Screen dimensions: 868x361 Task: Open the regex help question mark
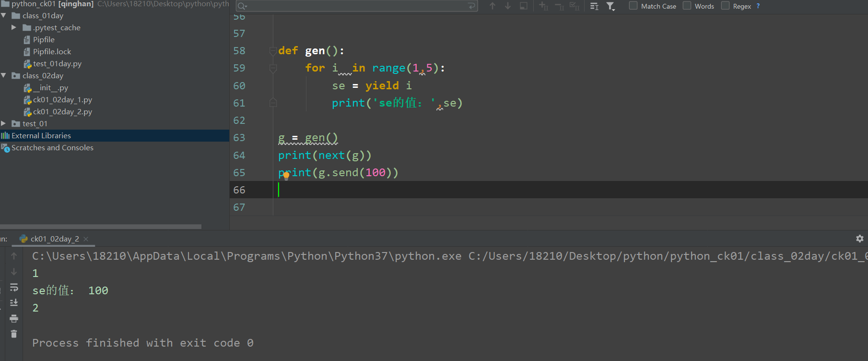coord(758,6)
